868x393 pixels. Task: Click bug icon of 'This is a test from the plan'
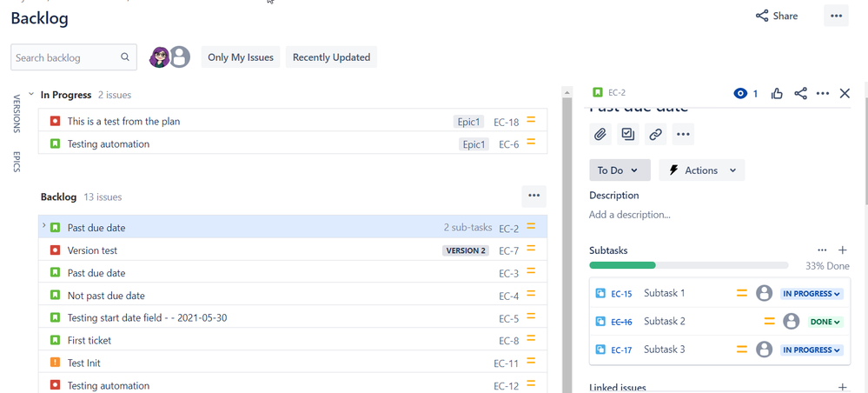click(55, 121)
